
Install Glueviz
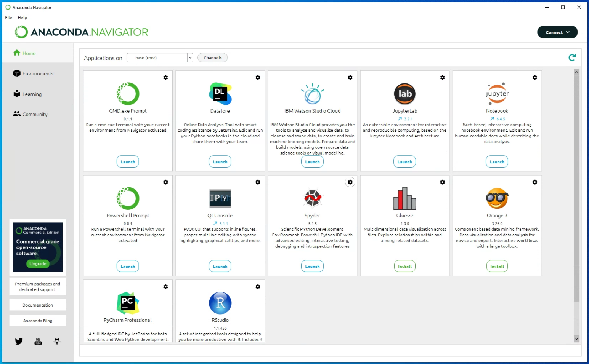[x=404, y=267]
